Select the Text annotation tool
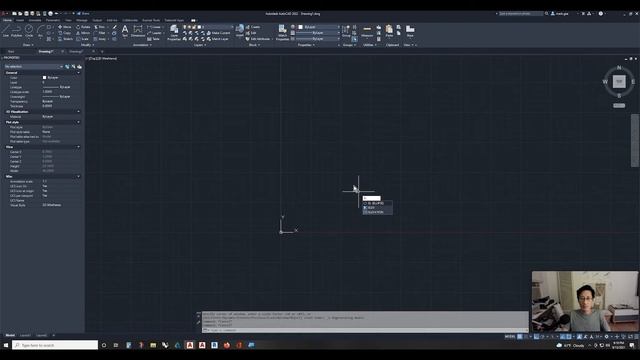 pyautogui.click(x=125, y=31)
